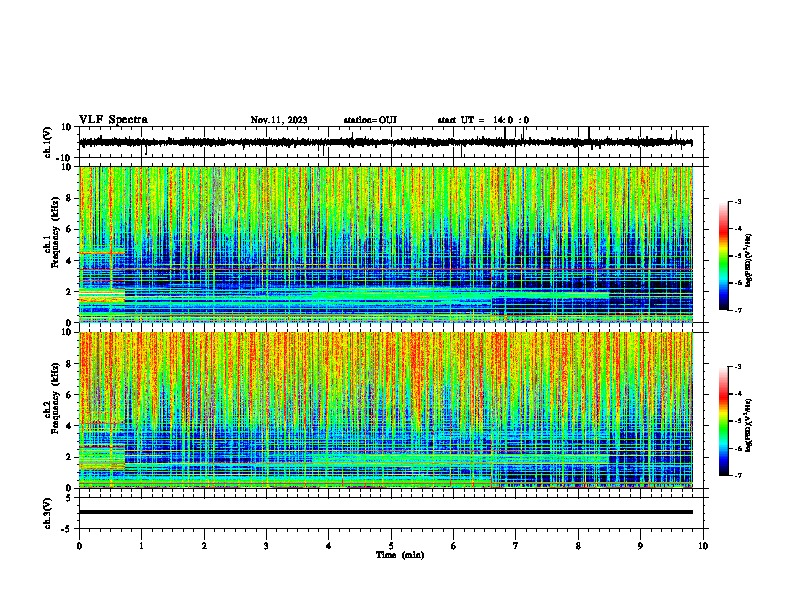Click the log(PSD) unit label of ch.2 colorbar
Image resolution: width=792 pixels, height=612 pixels.
click(x=748, y=426)
